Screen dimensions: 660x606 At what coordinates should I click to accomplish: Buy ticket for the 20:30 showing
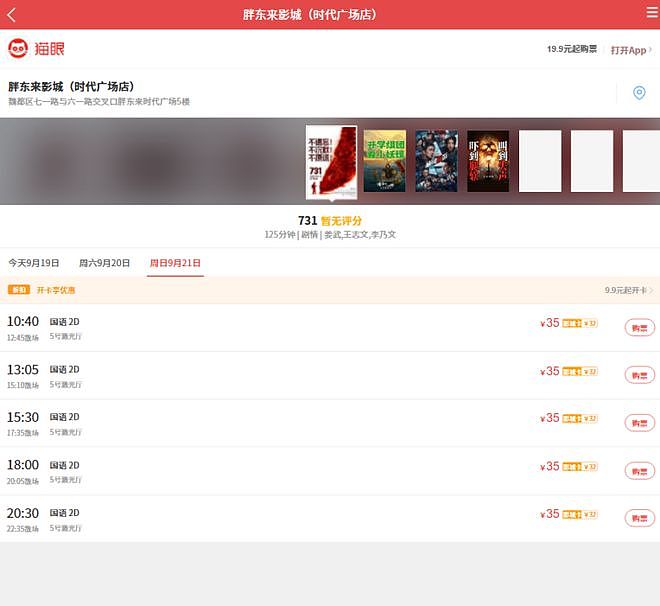[x=639, y=518]
